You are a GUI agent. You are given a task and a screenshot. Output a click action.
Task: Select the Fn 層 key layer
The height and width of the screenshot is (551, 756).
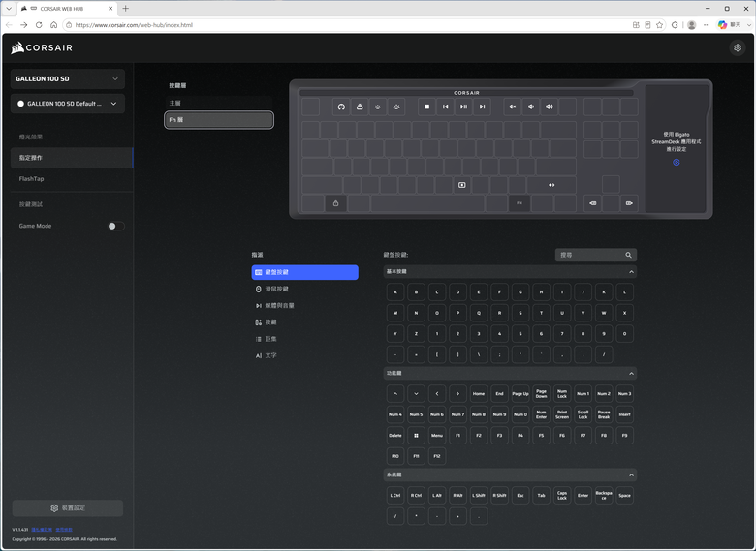click(219, 120)
